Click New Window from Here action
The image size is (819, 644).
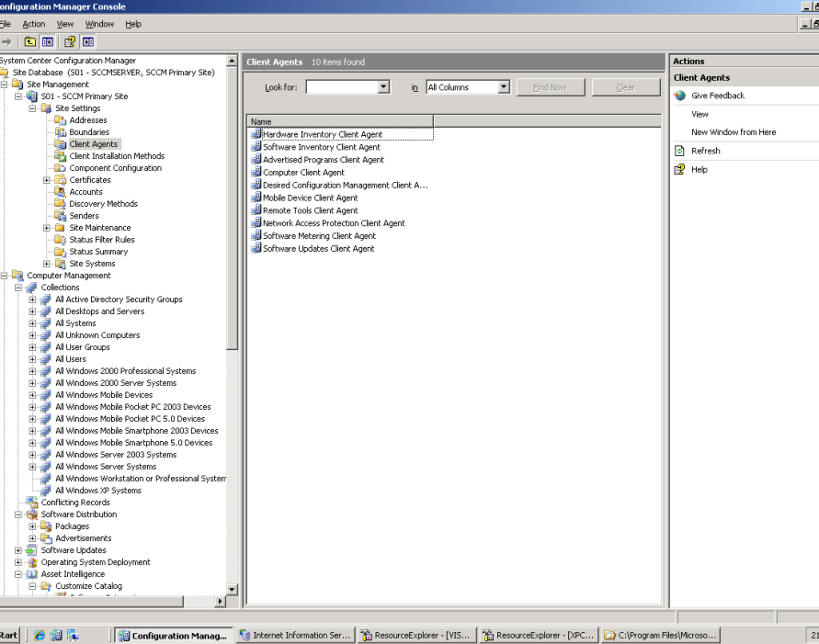point(734,132)
